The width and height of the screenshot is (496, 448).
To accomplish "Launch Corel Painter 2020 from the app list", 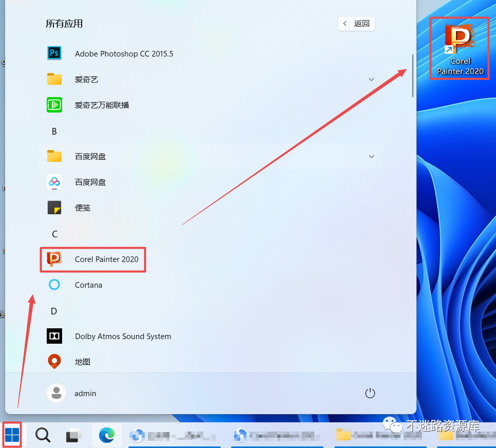I will (93, 259).
